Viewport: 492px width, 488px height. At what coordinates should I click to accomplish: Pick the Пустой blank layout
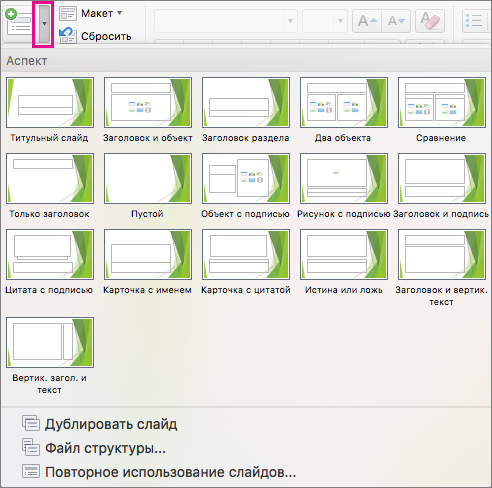148,179
